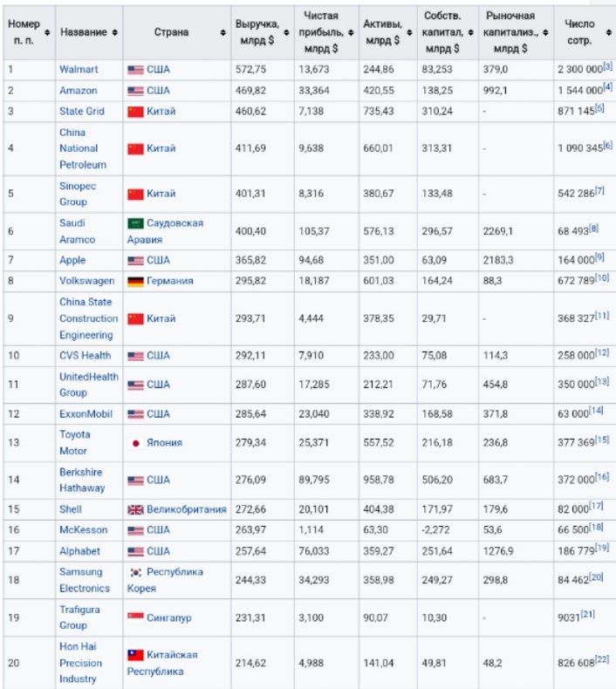Click the Japan flag in Toyota row
The image size is (616, 689).
135,443
